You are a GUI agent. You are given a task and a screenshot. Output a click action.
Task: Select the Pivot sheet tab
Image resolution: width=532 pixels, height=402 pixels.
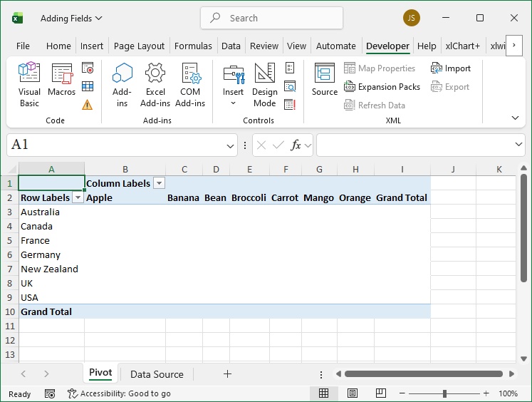[100, 373]
